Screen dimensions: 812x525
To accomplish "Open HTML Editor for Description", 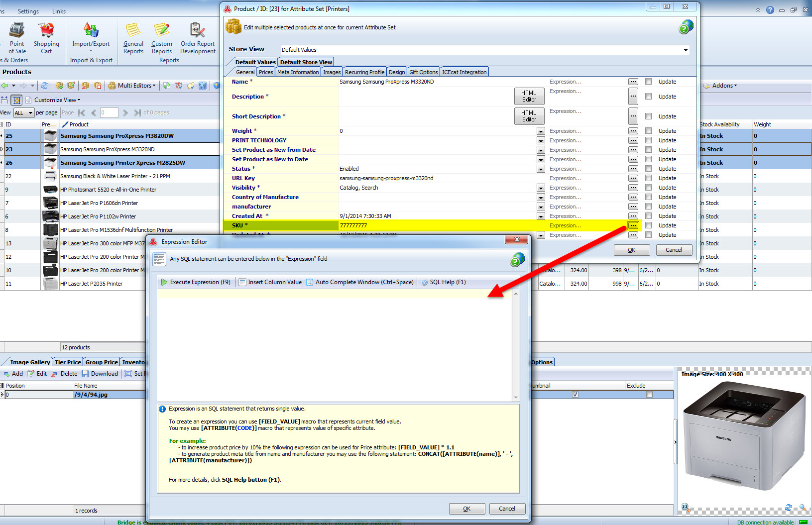I will point(529,96).
